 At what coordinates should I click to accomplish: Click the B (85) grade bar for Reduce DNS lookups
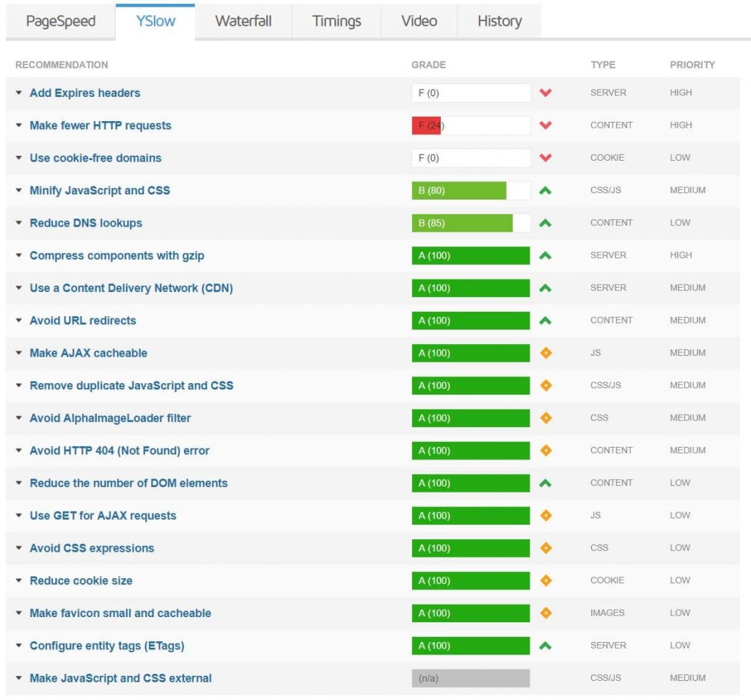tap(462, 222)
